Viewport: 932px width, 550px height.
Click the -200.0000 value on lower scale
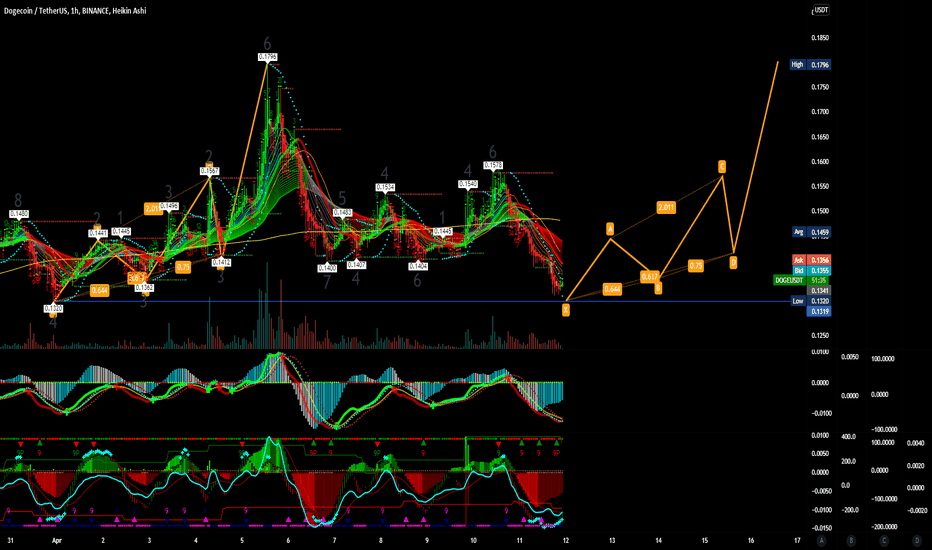[x=883, y=527]
